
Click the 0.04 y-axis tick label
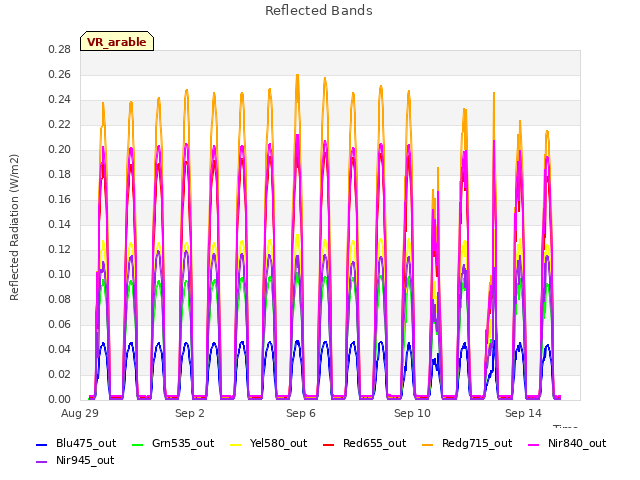coord(60,349)
